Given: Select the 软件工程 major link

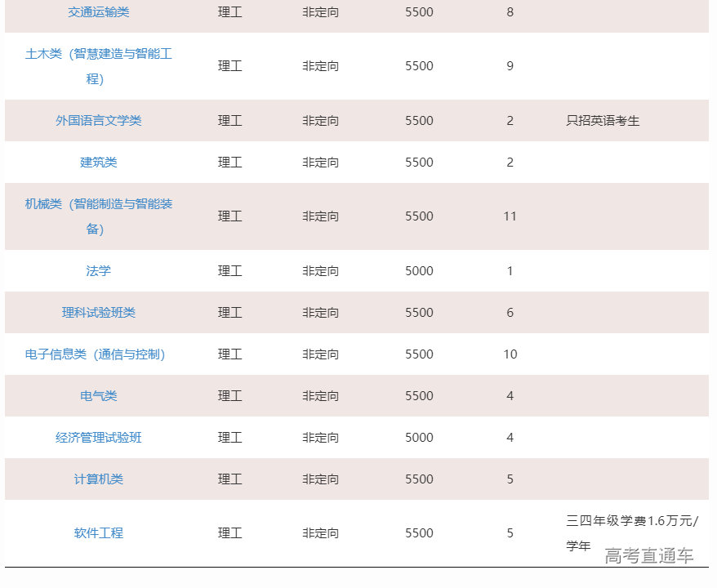Looking at the screenshot, I should pyautogui.click(x=98, y=533).
